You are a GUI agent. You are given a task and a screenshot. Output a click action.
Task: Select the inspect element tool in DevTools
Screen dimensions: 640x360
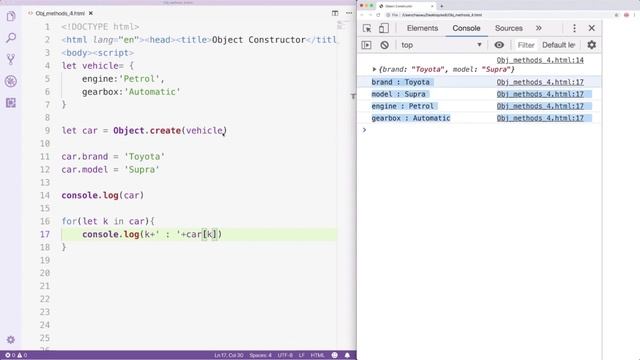point(367,28)
